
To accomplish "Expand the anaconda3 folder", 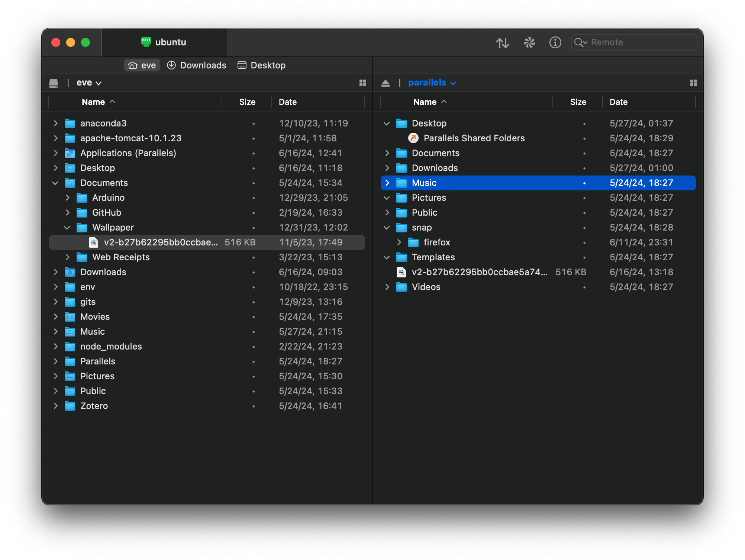I will [x=55, y=123].
